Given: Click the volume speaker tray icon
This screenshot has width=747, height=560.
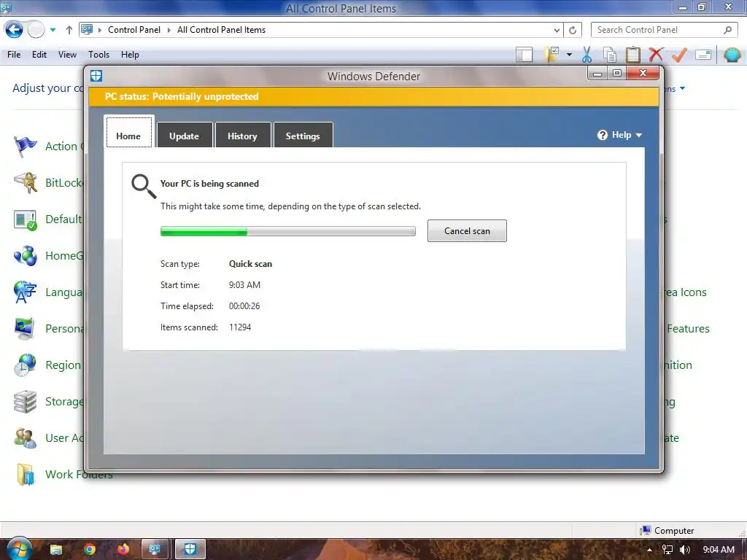Looking at the screenshot, I should 685,550.
